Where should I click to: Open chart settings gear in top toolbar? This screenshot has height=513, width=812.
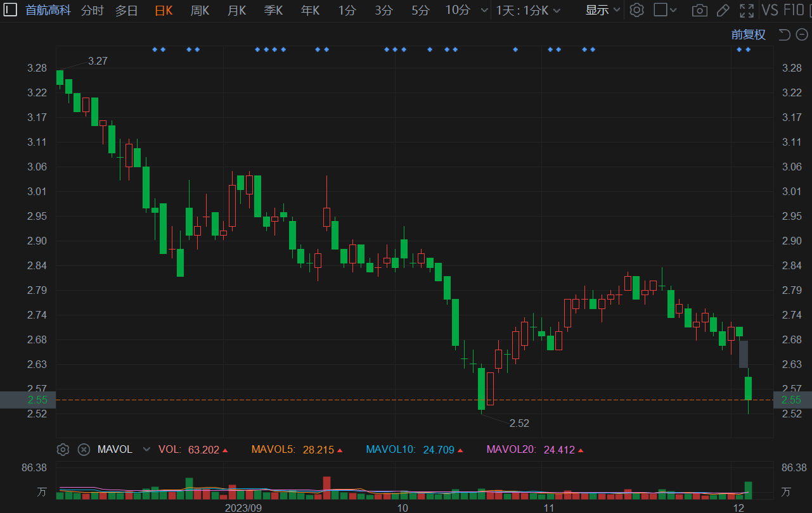(x=636, y=10)
